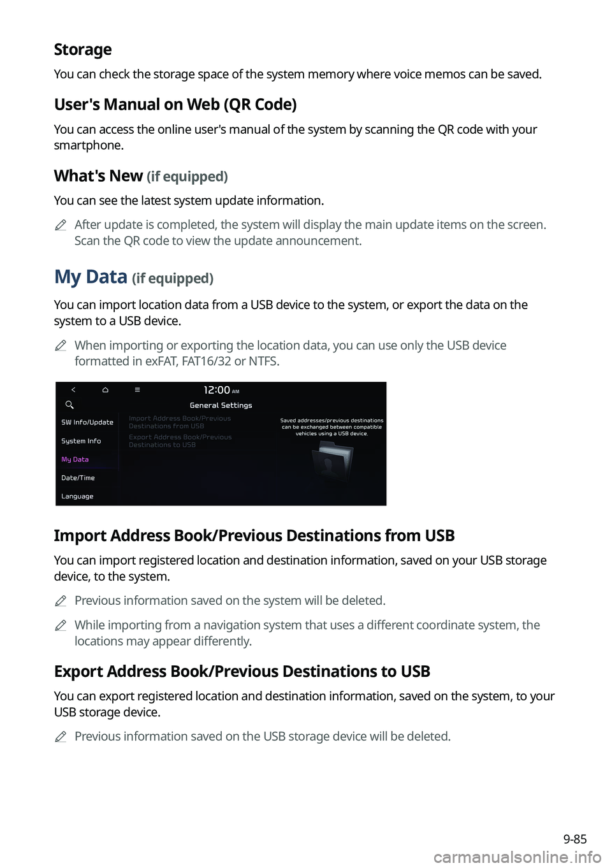Screen dimensions: 612x868
Task: Click the Export Address Book section heading
Action: (242, 672)
